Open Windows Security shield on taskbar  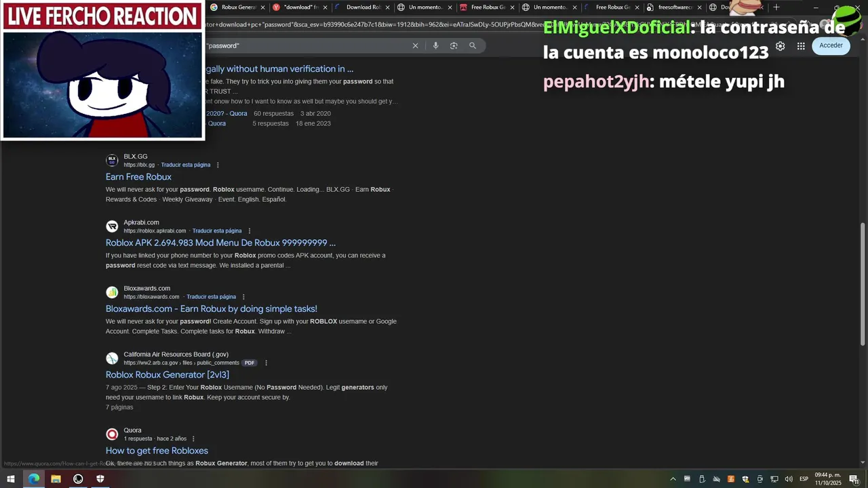click(100, 479)
